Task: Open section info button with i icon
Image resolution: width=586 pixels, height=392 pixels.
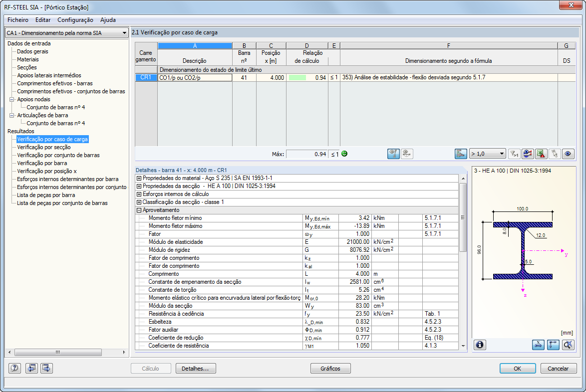Action: click(480, 345)
